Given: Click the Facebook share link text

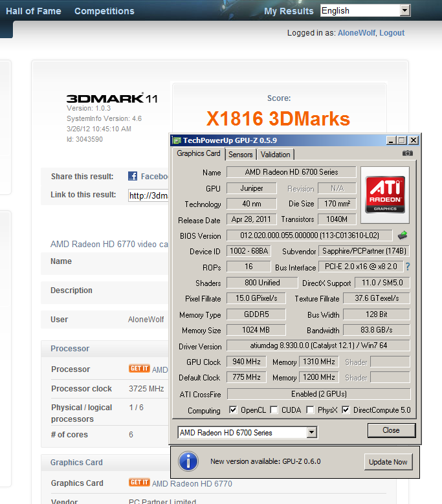Looking at the screenshot, I should coord(154,177).
